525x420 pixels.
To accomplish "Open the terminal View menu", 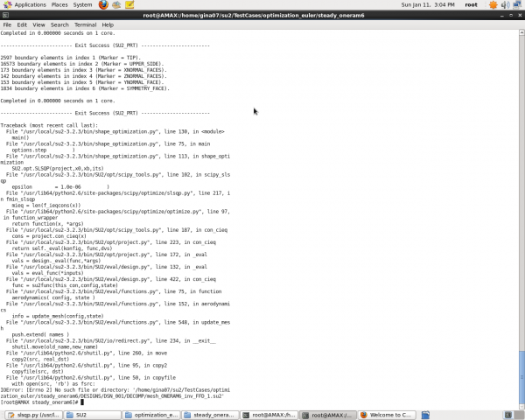I will point(38,24).
